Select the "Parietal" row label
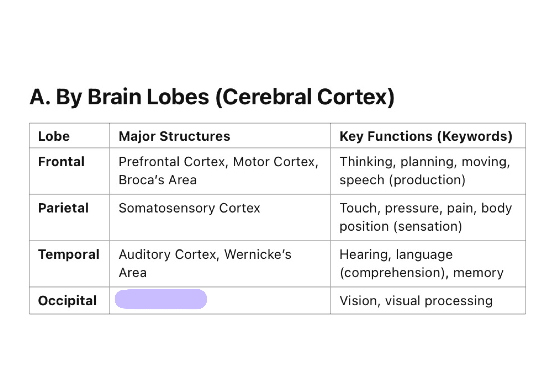 pyautogui.click(x=63, y=208)
